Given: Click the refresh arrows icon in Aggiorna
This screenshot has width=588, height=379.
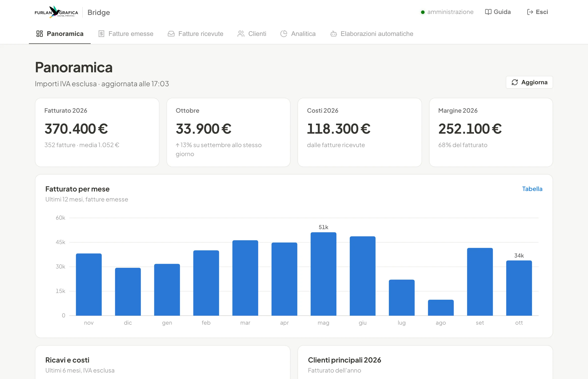Looking at the screenshot, I should click(x=515, y=82).
